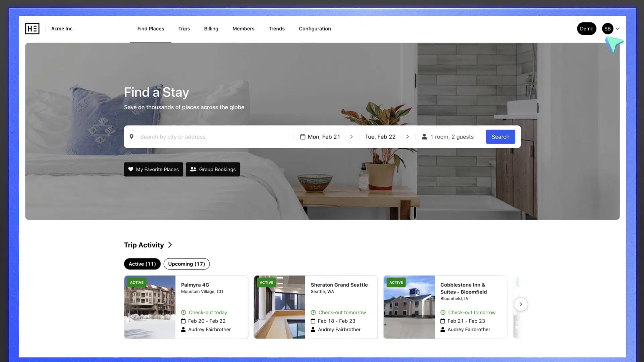Click the location pin icon in search bar
The width and height of the screenshot is (644, 362).
click(x=131, y=137)
